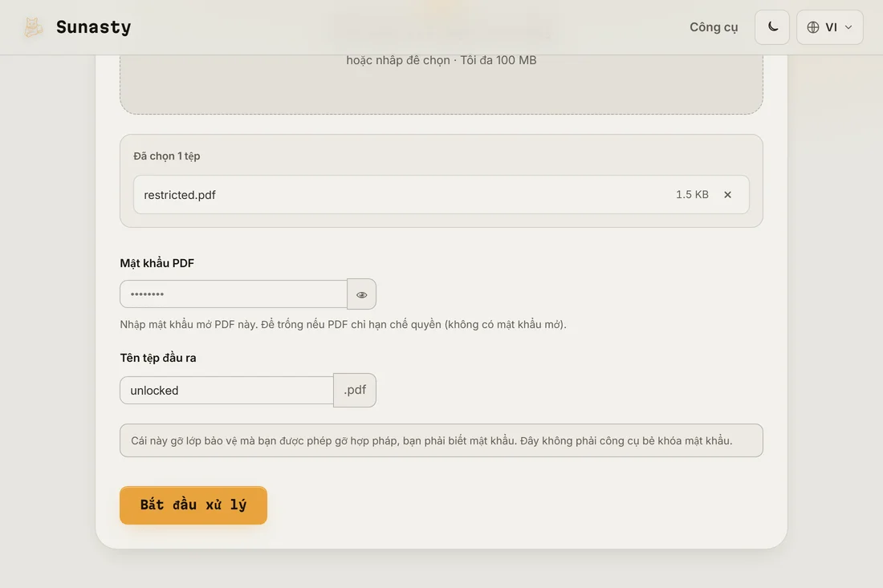This screenshot has width=883, height=588.
Task: Click the Sunasty cat logo icon
Action: tap(33, 27)
